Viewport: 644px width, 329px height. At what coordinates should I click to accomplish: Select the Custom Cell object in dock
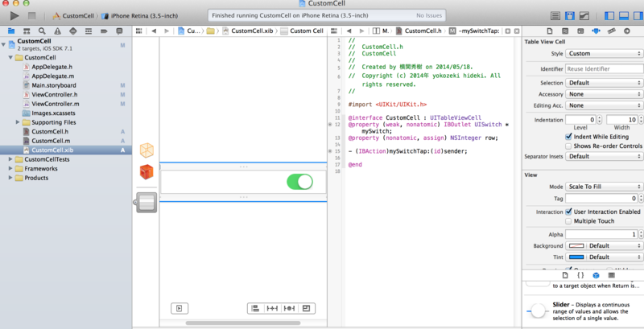pyautogui.click(x=147, y=202)
